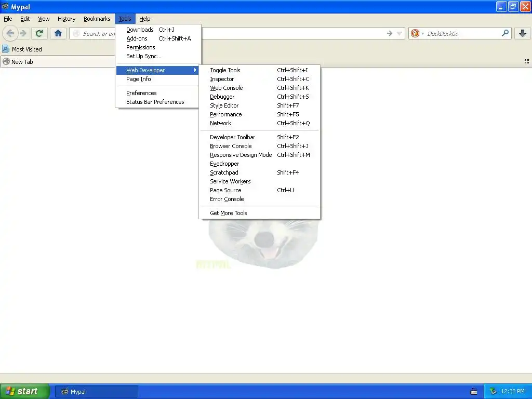532x399 pixels.
Task: Go to the Home page
Action: 58,33
